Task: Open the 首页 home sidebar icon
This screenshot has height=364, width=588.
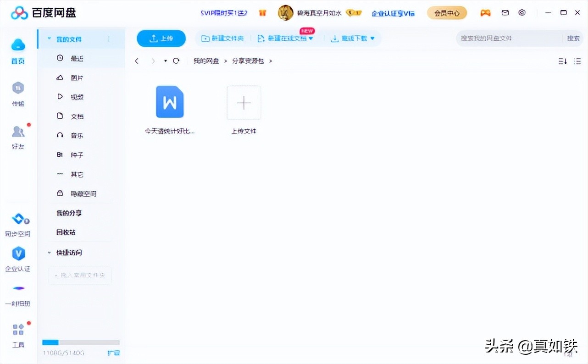Action: pos(18,50)
